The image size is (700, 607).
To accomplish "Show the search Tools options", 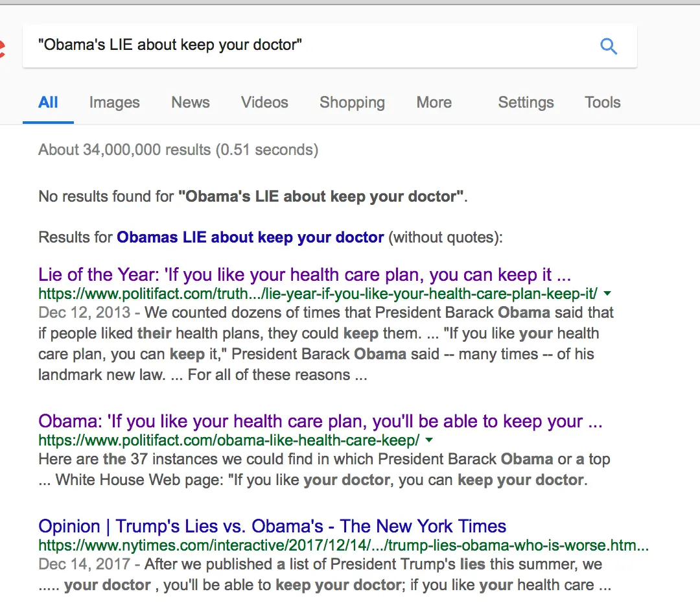I will [602, 102].
